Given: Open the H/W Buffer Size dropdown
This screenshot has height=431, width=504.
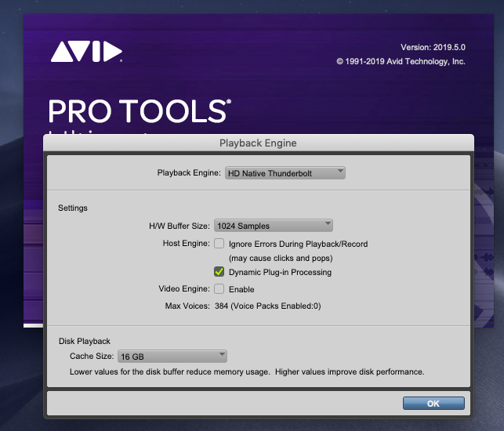Looking at the screenshot, I should click(x=274, y=226).
